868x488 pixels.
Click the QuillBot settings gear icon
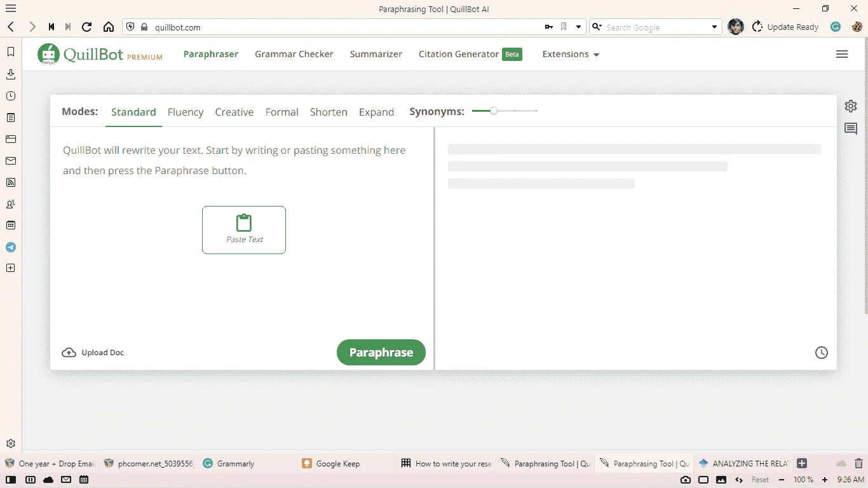coord(851,106)
